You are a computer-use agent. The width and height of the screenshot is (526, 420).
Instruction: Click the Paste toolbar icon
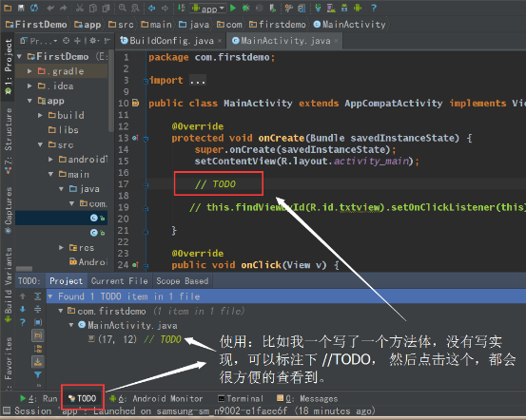pos(106,8)
